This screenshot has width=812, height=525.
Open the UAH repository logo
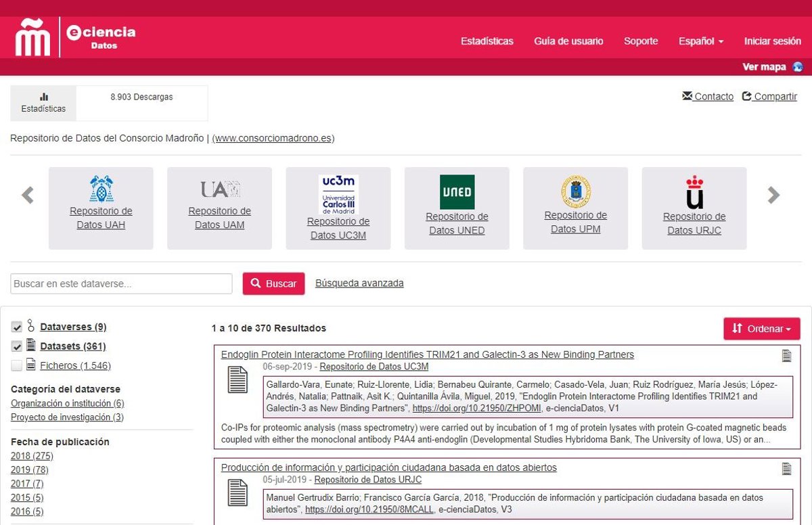tap(101, 189)
